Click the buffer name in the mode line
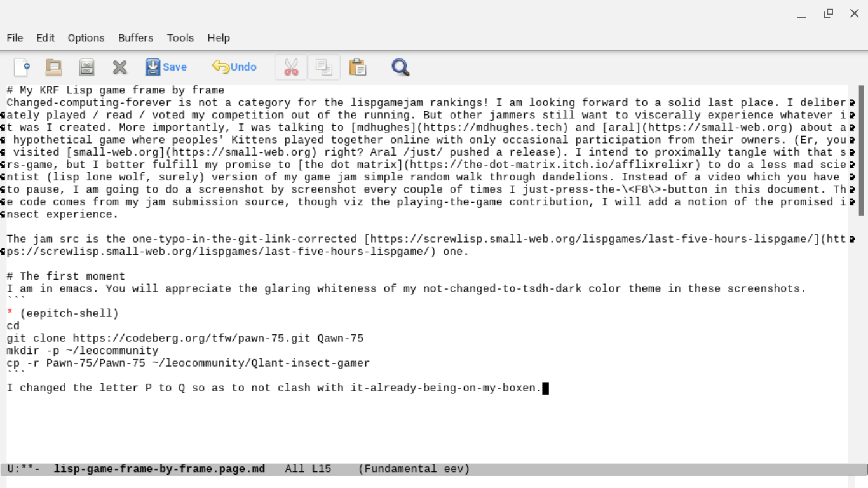Image resolution: width=868 pixels, height=488 pixels. [159, 469]
